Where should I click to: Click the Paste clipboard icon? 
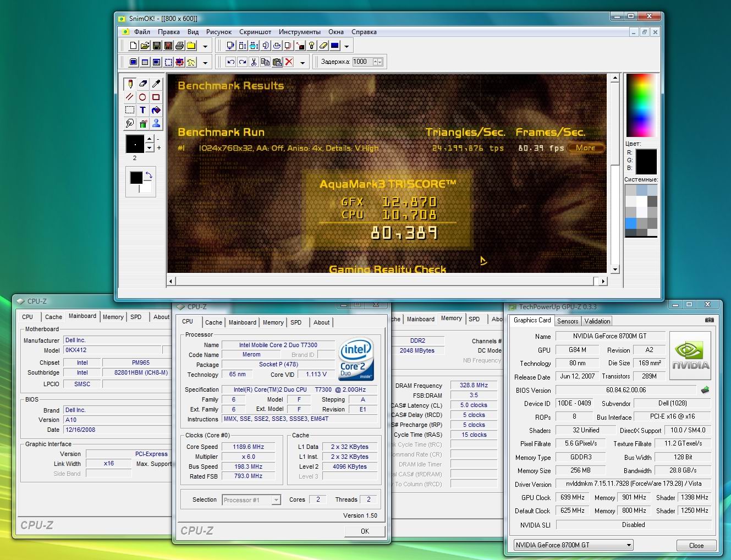277,62
